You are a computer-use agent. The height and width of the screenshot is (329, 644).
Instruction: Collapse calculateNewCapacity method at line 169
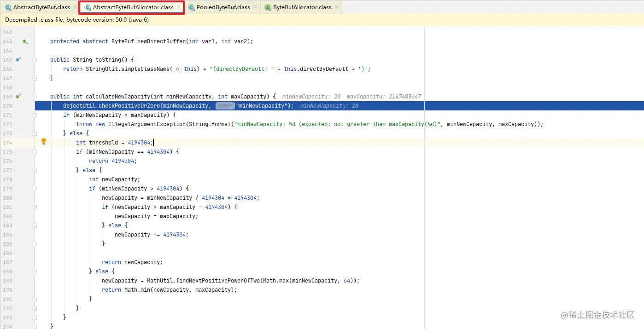coord(35,97)
